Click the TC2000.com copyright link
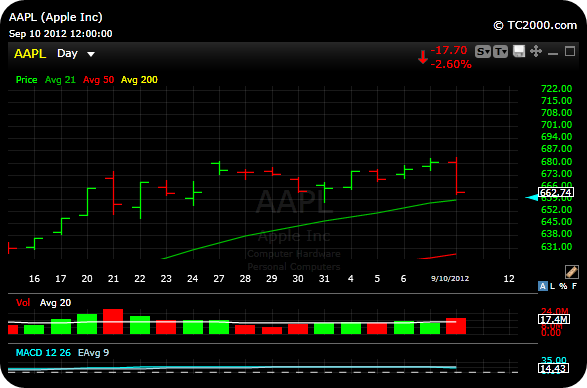 click(x=535, y=25)
